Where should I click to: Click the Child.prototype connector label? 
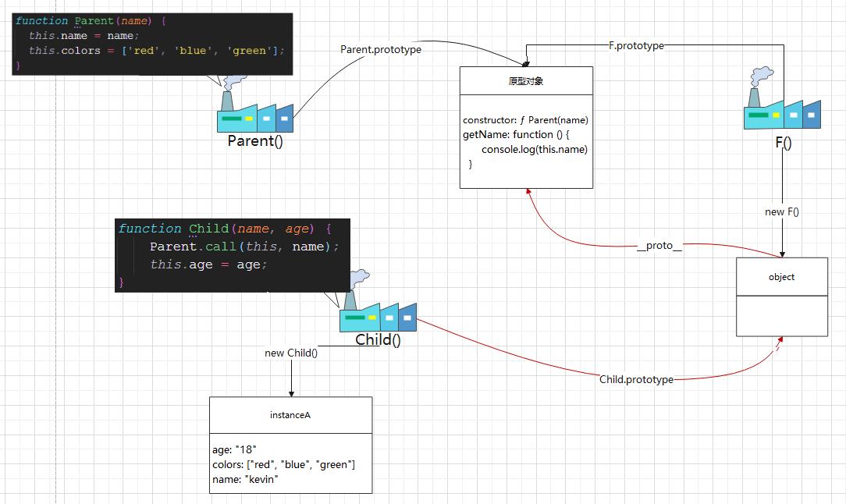pyautogui.click(x=636, y=379)
